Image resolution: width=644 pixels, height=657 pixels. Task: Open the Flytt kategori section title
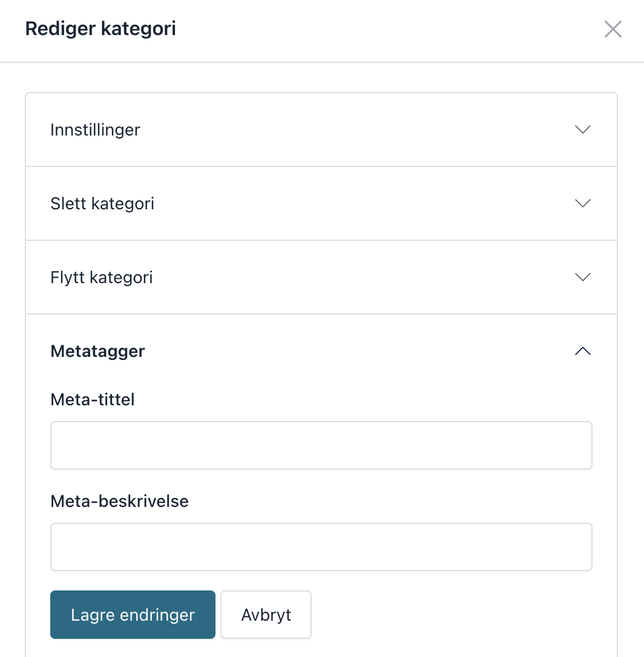coord(102,278)
